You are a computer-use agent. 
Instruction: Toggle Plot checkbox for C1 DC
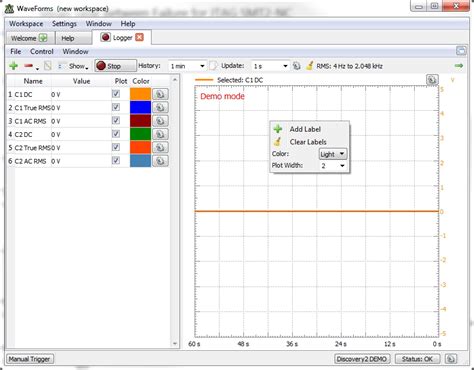(x=116, y=94)
